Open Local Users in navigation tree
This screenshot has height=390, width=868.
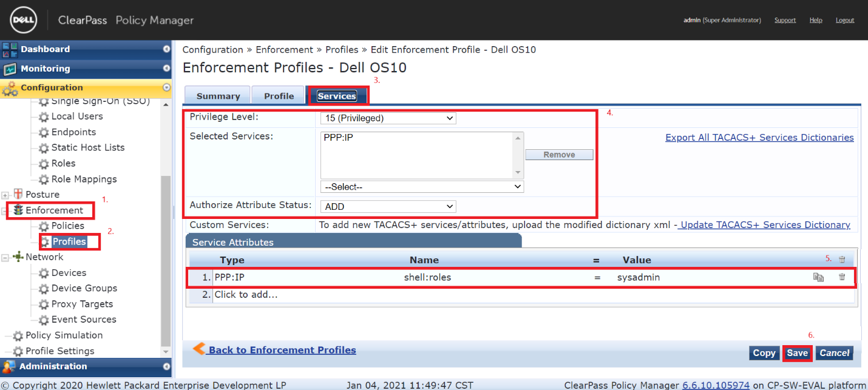77,116
